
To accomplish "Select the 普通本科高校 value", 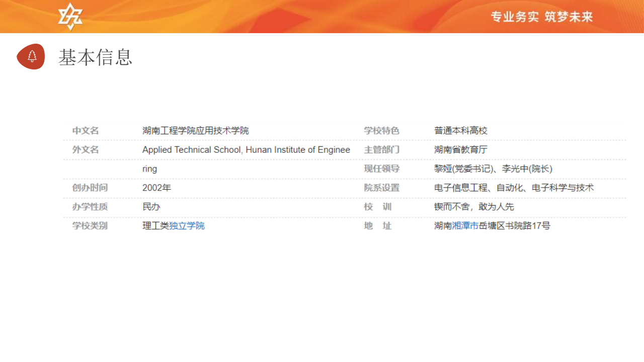I will [461, 131].
